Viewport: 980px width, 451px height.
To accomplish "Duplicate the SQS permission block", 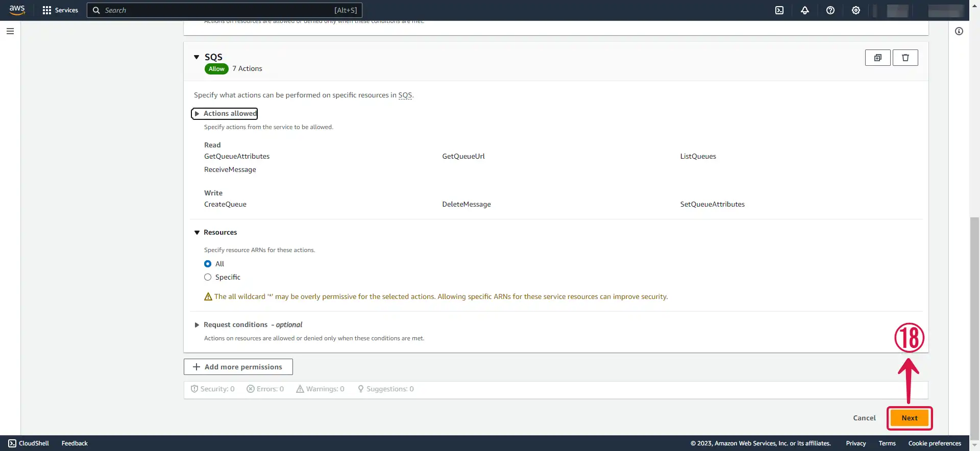I will [878, 58].
